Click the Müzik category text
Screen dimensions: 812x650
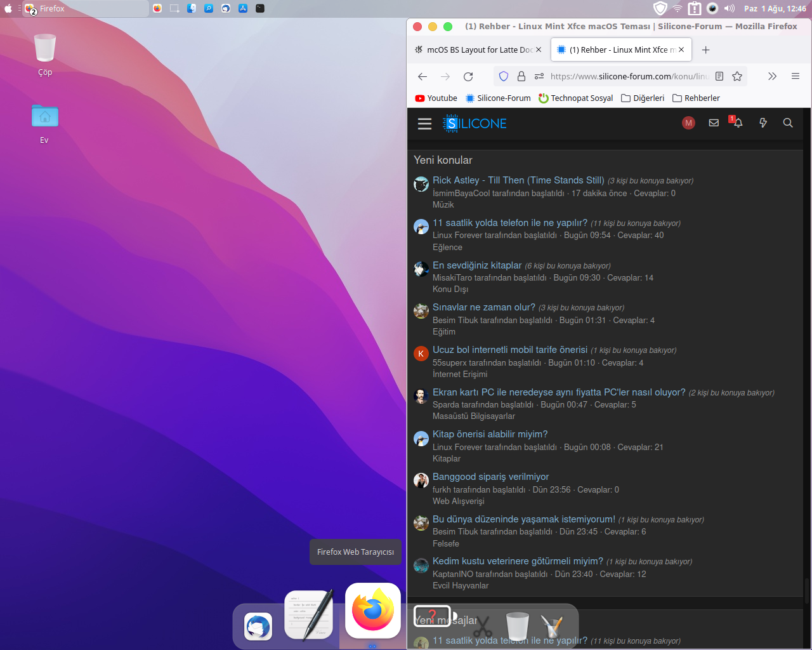[443, 205]
